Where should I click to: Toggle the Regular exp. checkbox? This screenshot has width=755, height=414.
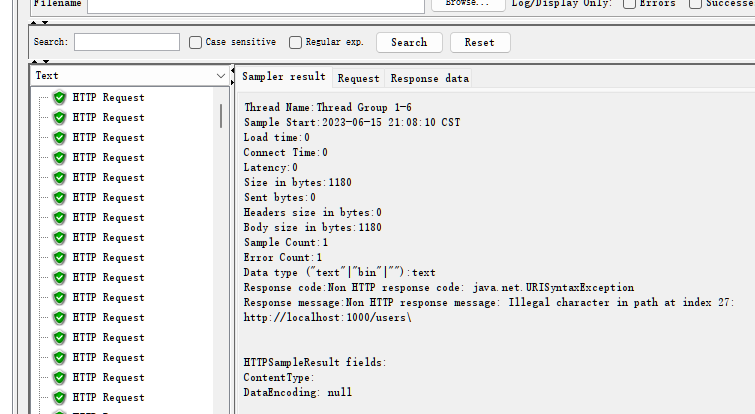(x=295, y=42)
